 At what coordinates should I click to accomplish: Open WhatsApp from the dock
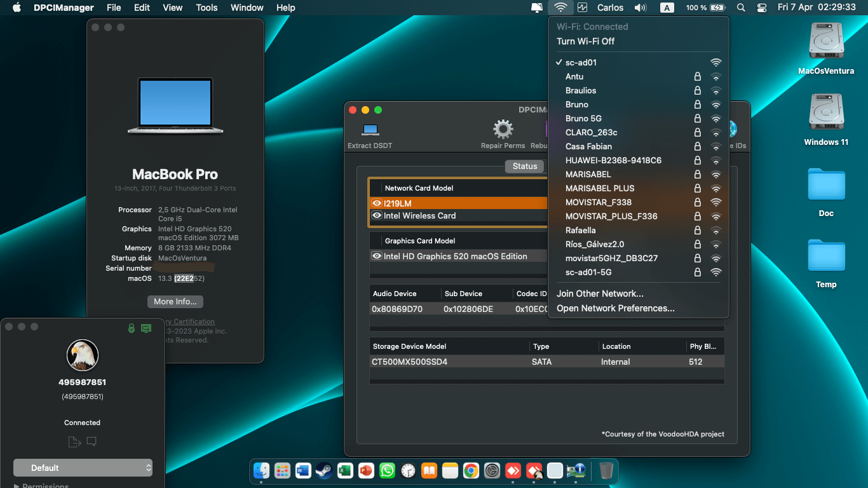tap(387, 471)
